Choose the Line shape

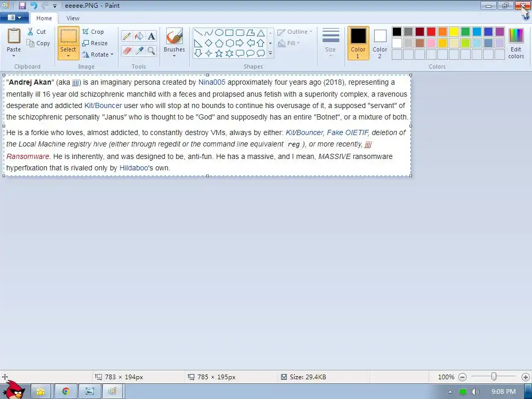[198, 33]
